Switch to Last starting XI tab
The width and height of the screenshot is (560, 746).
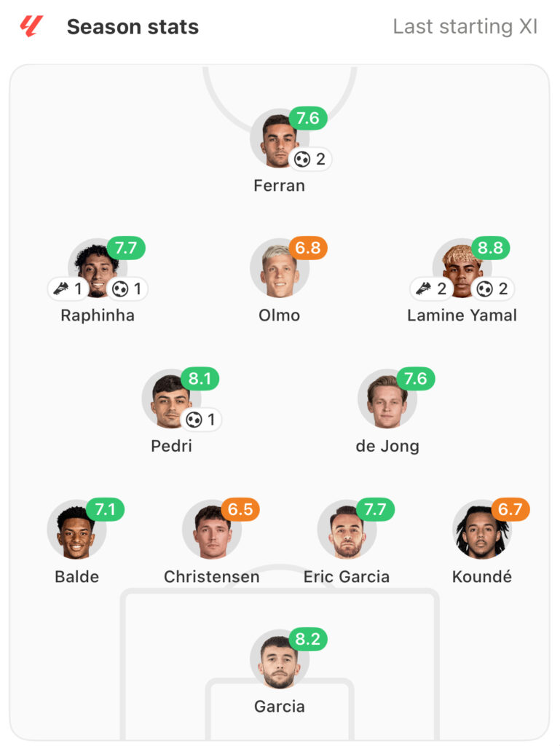[465, 27]
